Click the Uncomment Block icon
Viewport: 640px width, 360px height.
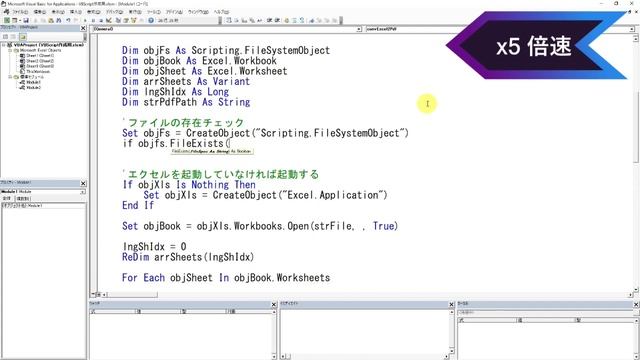coord(302,20)
